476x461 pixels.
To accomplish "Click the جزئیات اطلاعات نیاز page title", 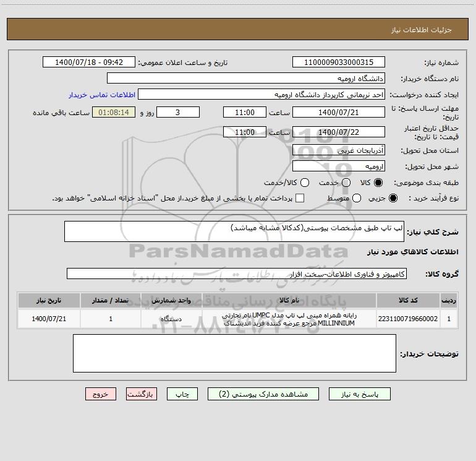I will (x=421, y=30).
